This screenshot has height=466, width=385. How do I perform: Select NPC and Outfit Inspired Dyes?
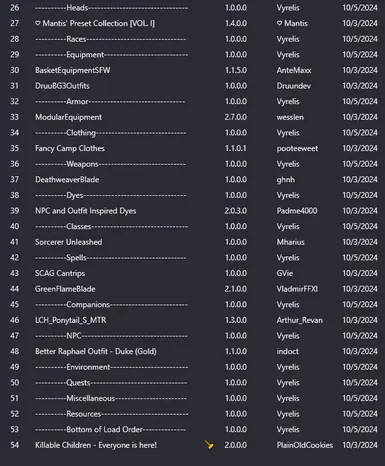point(86,211)
